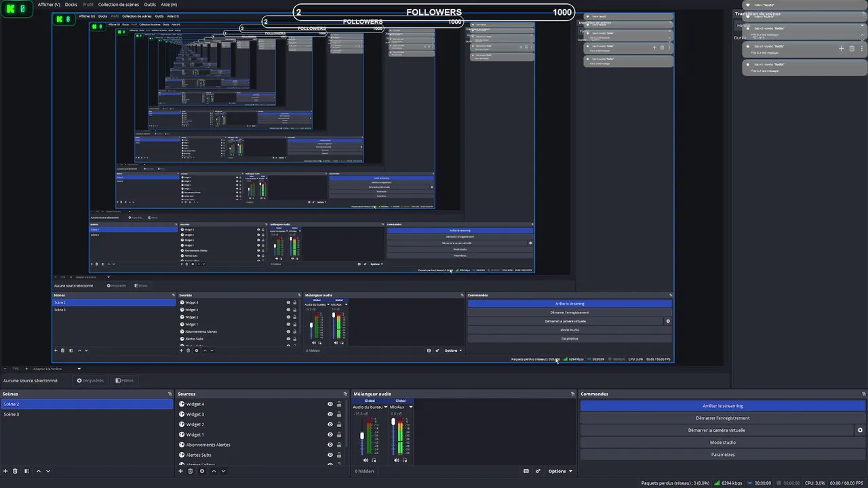Image resolution: width=868 pixels, height=488 pixels.
Task: Open the mixer Options dropdown
Action: (x=560, y=471)
